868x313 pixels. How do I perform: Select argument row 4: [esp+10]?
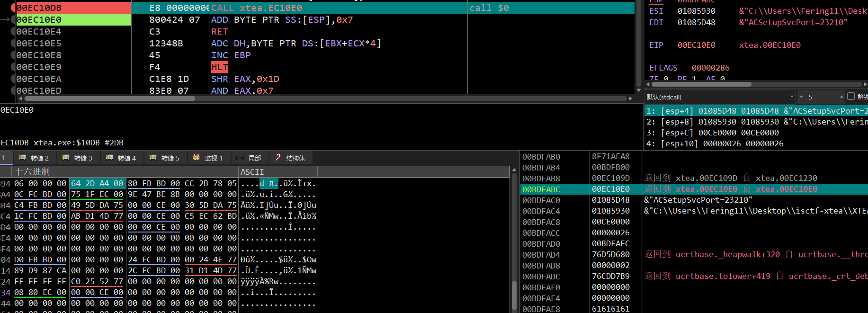(x=756, y=143)
